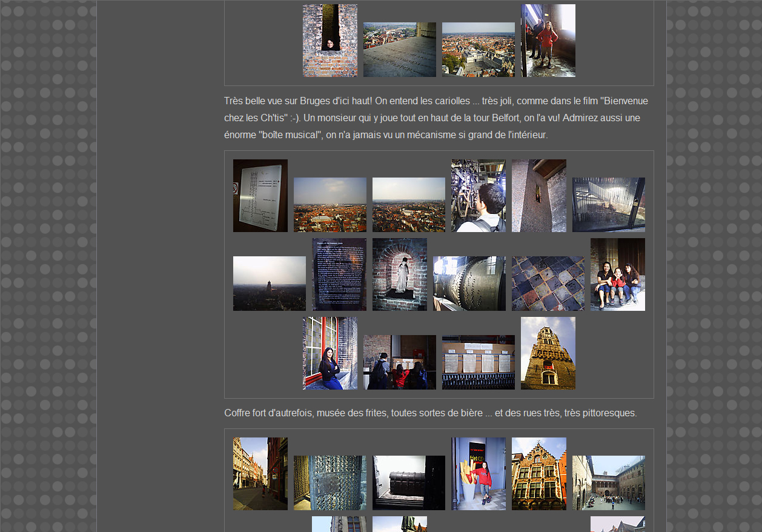Open photo of girl in red hoodie by window

(548, 41)
